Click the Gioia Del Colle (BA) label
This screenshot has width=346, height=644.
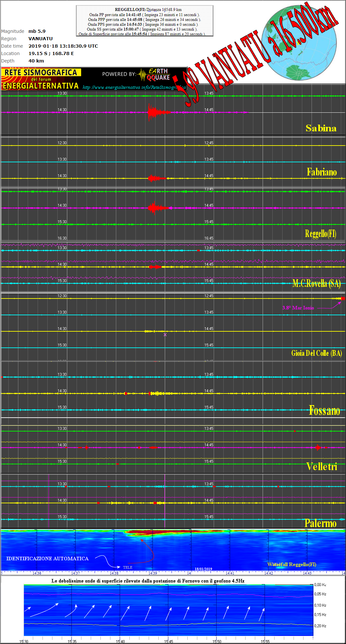[316, 353]
